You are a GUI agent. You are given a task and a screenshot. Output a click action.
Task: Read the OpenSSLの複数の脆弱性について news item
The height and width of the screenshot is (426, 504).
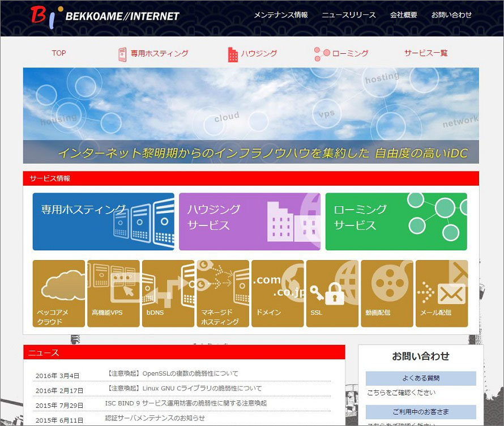pyautogui.click(x=172, y=373)
